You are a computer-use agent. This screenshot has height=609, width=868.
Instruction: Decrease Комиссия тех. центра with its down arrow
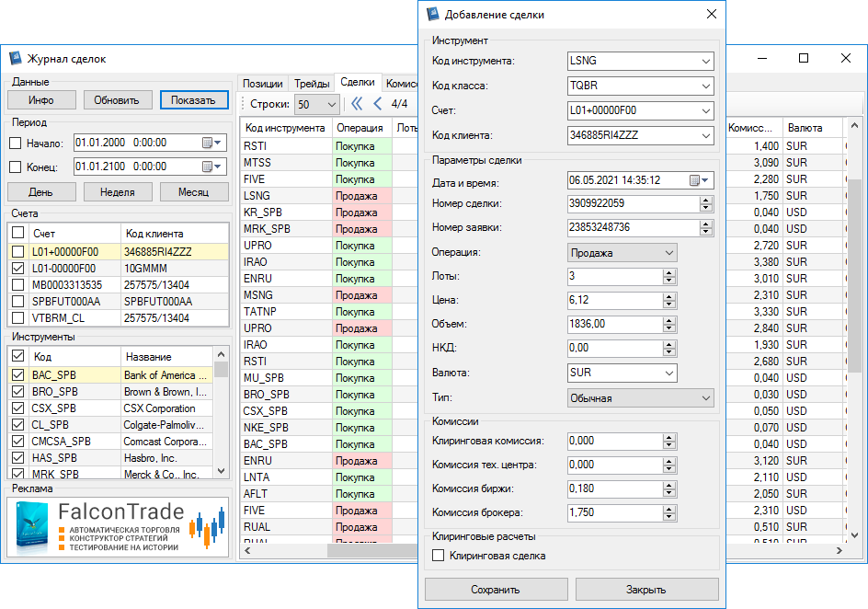(669, 469)
